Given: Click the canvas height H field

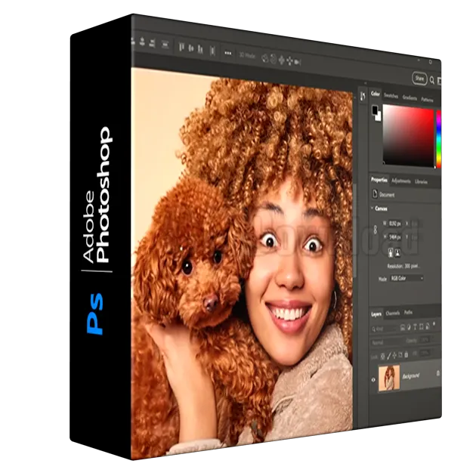Looking at the screenshot, I should (x=395, y=236).
